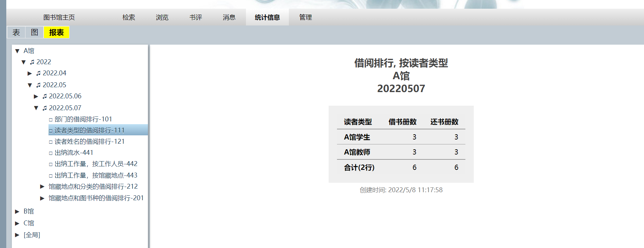Expand the 2022.04 month node arrow
The image size is (644, 248).
click(x=30, y=73)
